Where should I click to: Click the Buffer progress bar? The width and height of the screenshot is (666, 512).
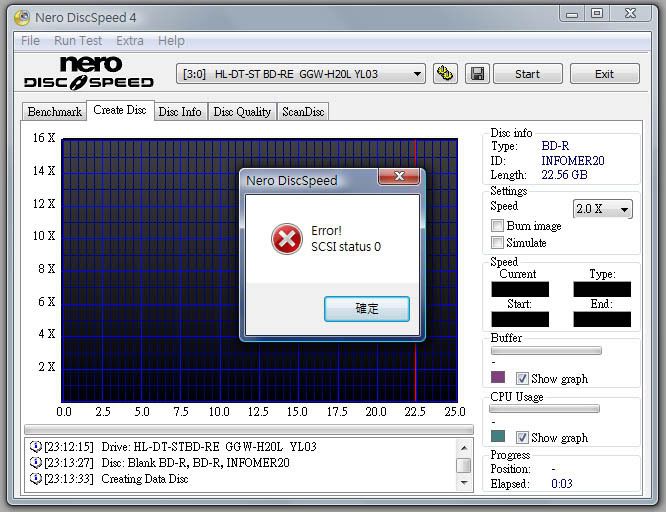click(x=546, y=351)
